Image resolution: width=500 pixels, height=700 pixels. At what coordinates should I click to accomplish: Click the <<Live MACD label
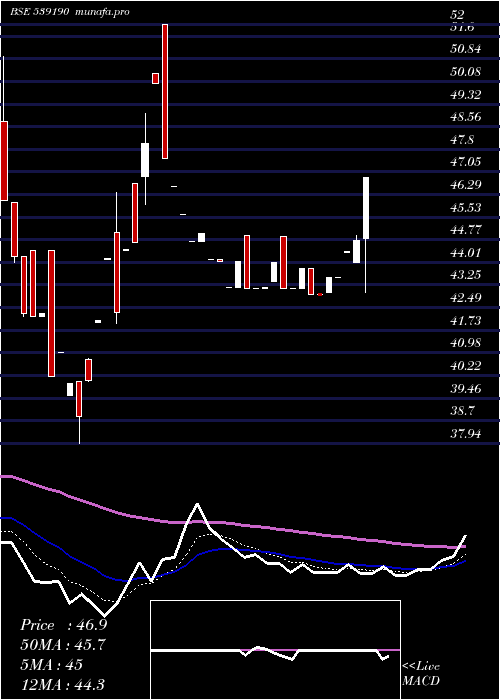tap(421, 674)
